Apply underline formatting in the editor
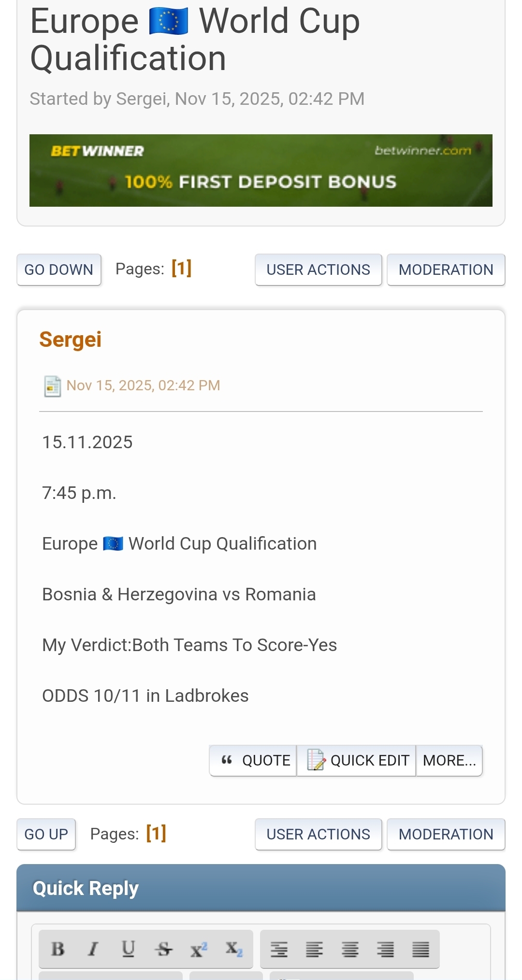The height and width of the screenshot is (980, 522). (x=128, y=949)
